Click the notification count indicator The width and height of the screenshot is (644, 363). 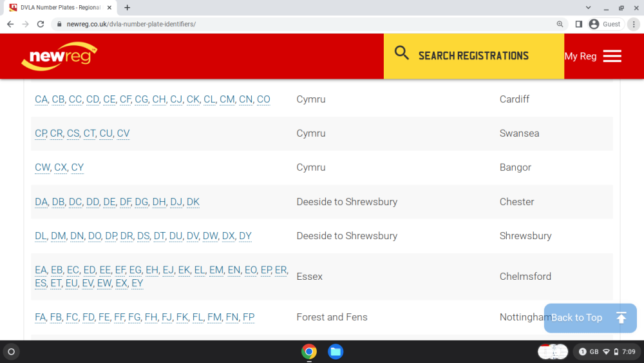click(x=582, y=352)
